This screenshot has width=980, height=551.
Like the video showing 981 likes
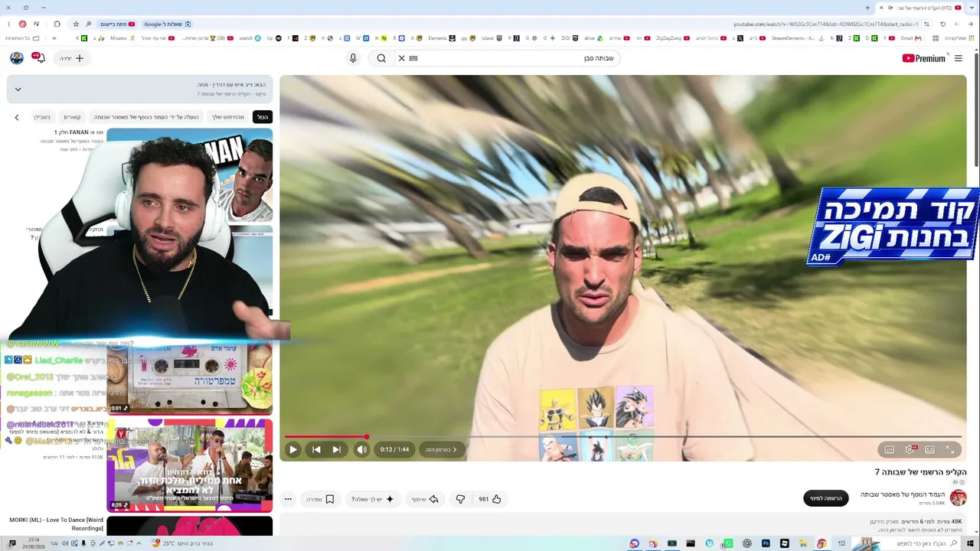[x=489, y=499]
